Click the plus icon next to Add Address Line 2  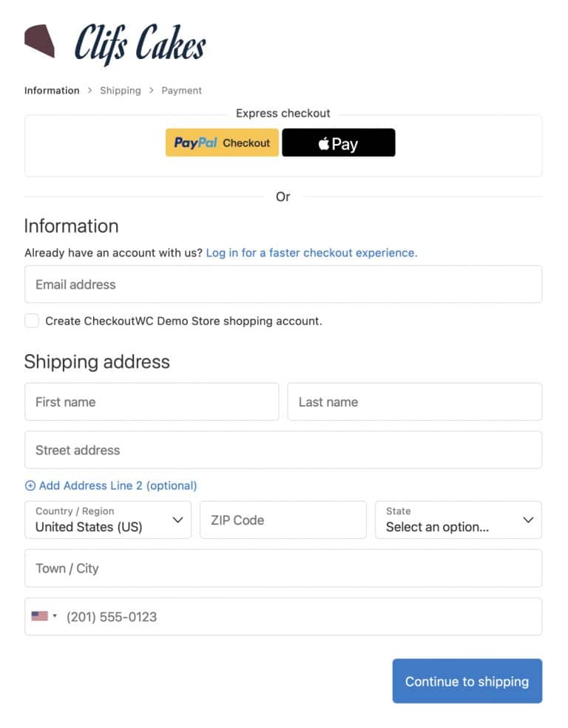[30, 486]
